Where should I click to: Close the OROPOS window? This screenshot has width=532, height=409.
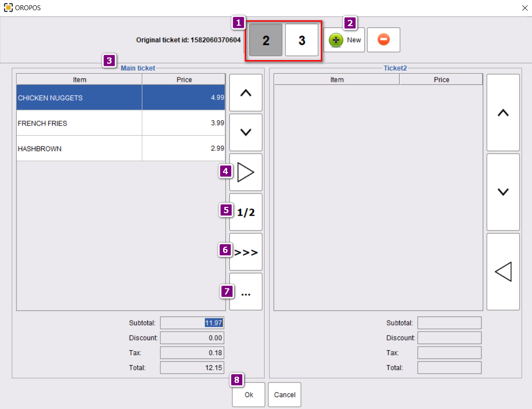(524, 8)
